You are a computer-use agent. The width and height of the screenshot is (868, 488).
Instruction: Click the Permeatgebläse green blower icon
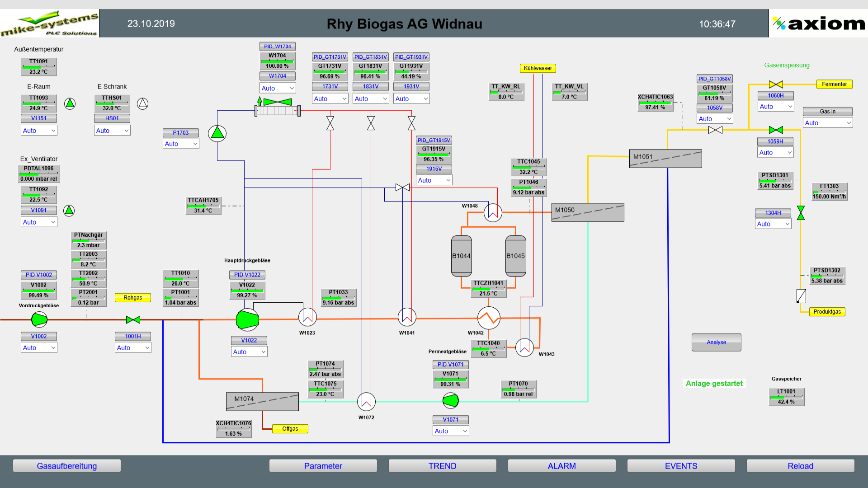pyautogui.click(x=450, y=400)
